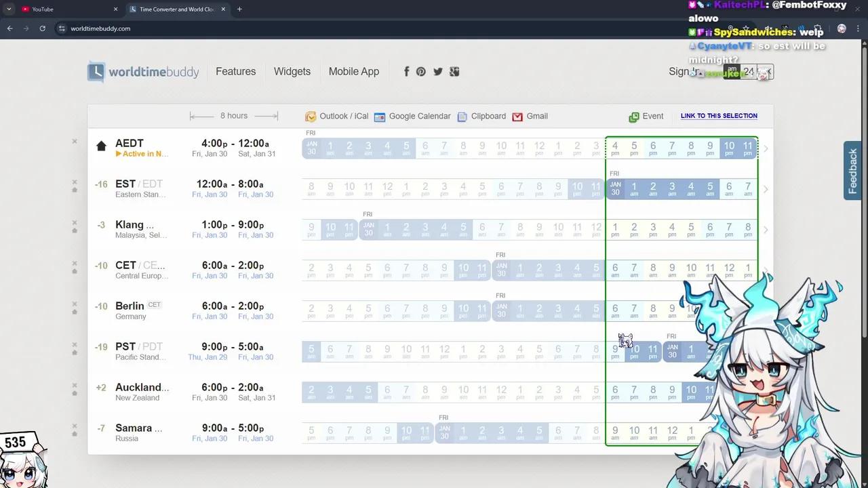
Task: Click the Pinterest icon in header
Action: pos(421,72)
